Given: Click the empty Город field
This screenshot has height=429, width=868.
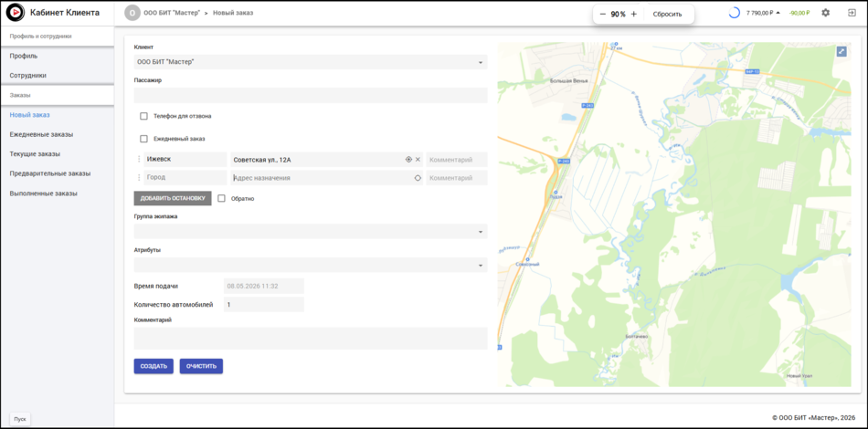Looking at the screenshot, I should coord(185,178).
